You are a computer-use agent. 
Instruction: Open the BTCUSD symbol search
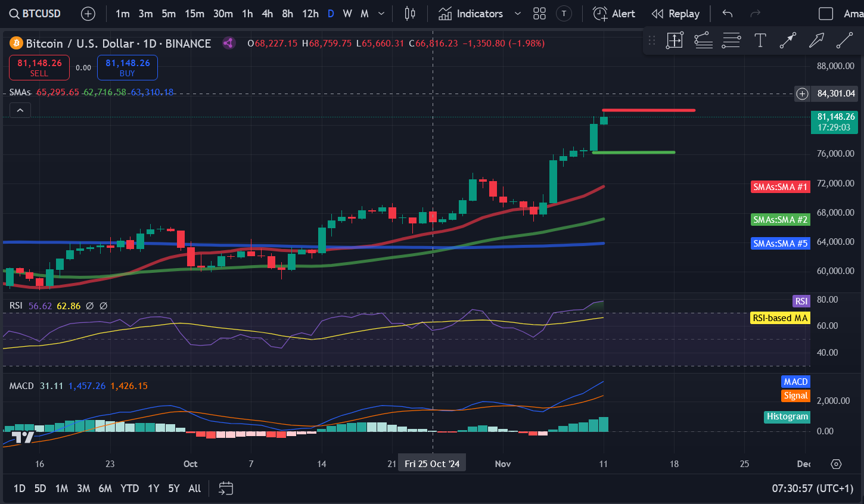tap(35, 13)
